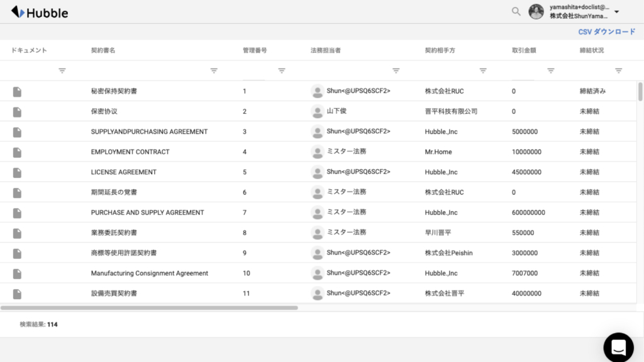This screenshot has width=644, height=362.
Task: Open document icon for 保密协议
Action: click(17, 112)
